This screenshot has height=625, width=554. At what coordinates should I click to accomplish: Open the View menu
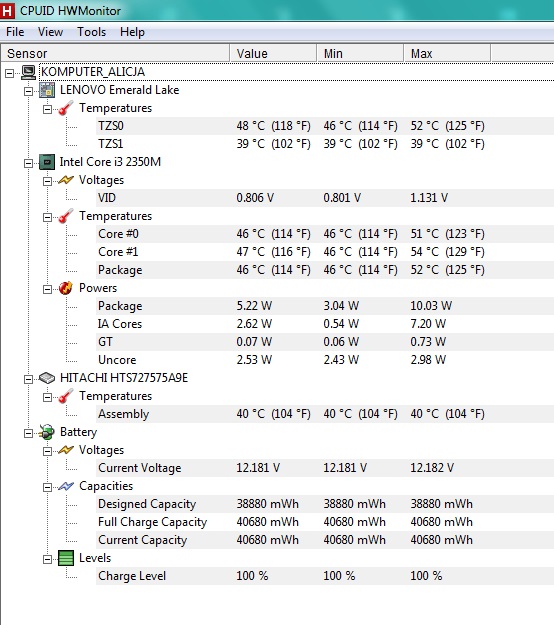coord(50,32)
